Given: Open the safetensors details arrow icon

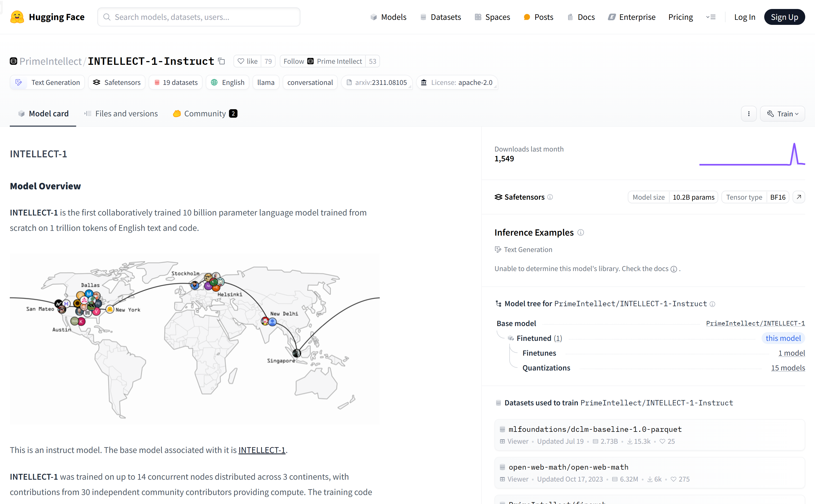Looking at the screenshot, I should click(799, 197).
